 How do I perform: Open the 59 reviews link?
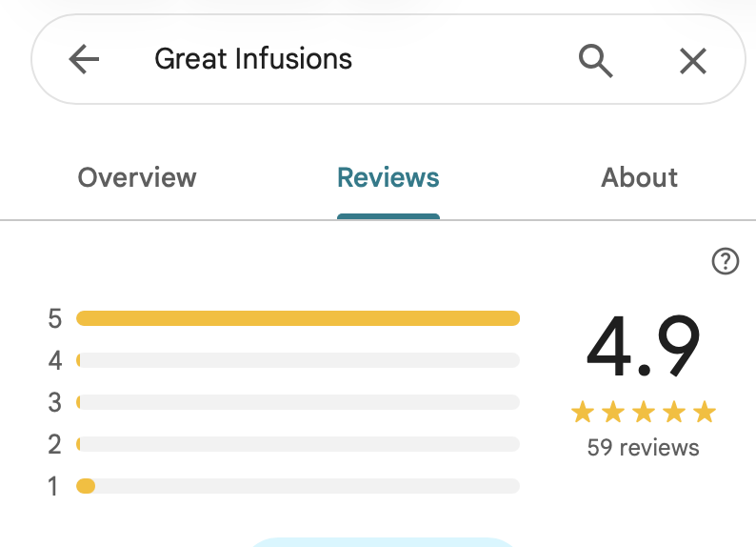click(x=643, y=447)
